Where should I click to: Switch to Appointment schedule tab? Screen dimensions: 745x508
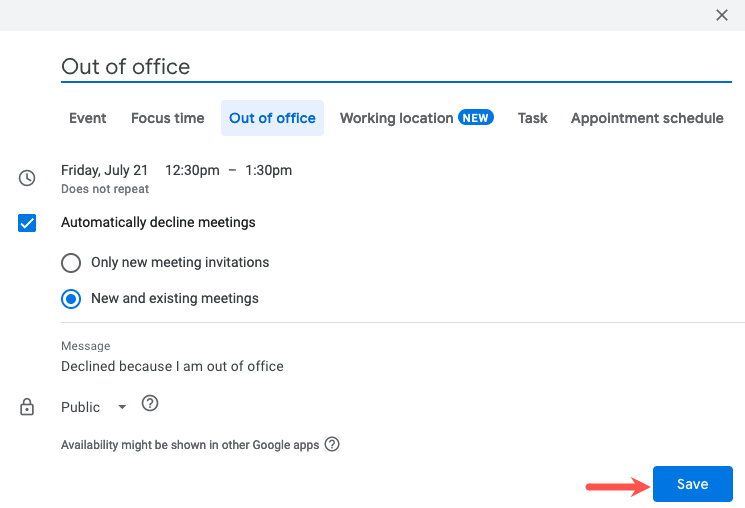point(647,118)
